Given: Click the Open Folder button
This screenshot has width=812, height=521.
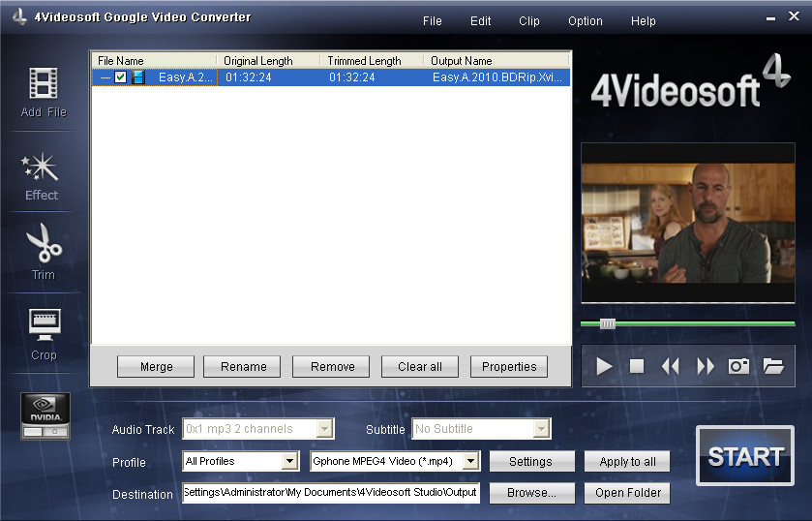Looking at the screenshot, I should (x=627, y=493).
